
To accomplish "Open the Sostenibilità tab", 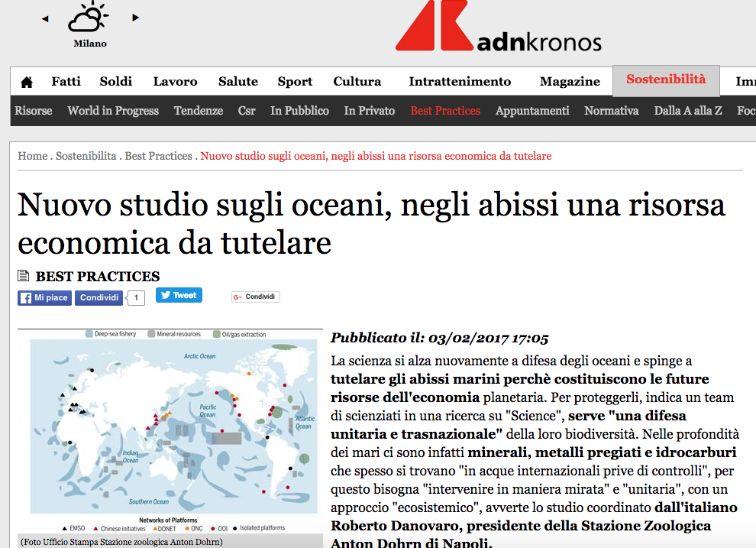I will (665, 79).
